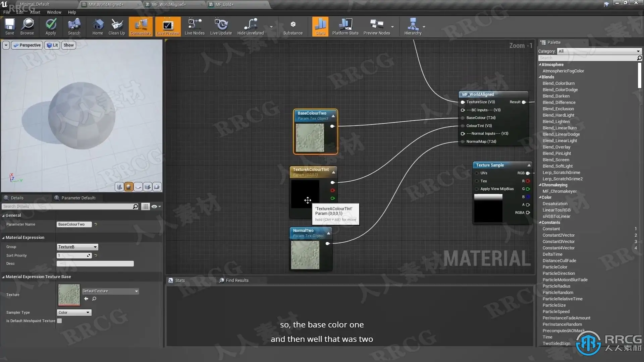The height and width of the screenshot is (362, 644).
Task: Open the Window menu
Action: tap(54, 12)
